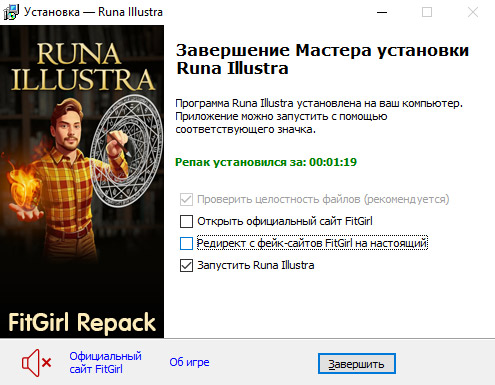The width and height of the screenshot is (495, 385).
Task: Click the rune circle in banner image
Action: point(127,150)
